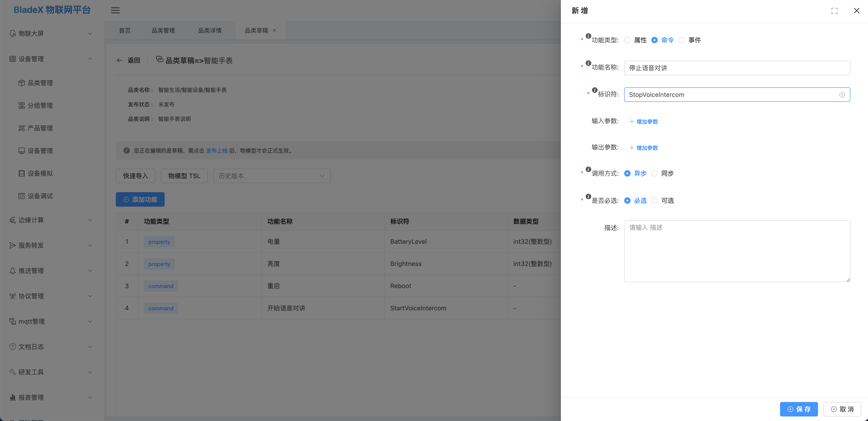Image resolution: width=868 pixels, height=421 pixels.
Task: Select 命令 radio for 功能类型
Action: point(654,40)
